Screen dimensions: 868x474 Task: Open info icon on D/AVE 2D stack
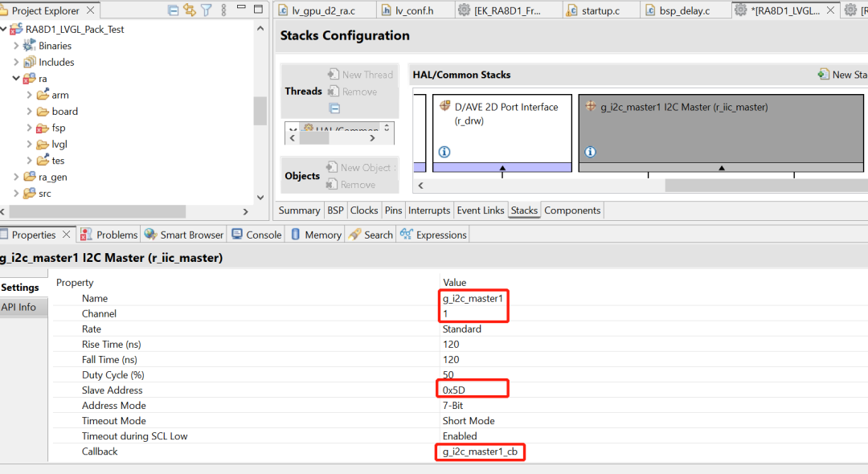pos(444,152)
